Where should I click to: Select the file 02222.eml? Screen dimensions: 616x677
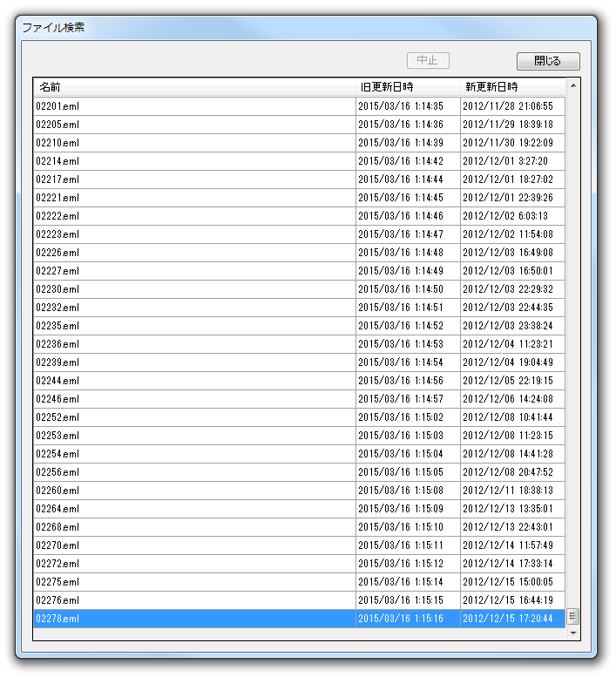[x=299, y=216]
